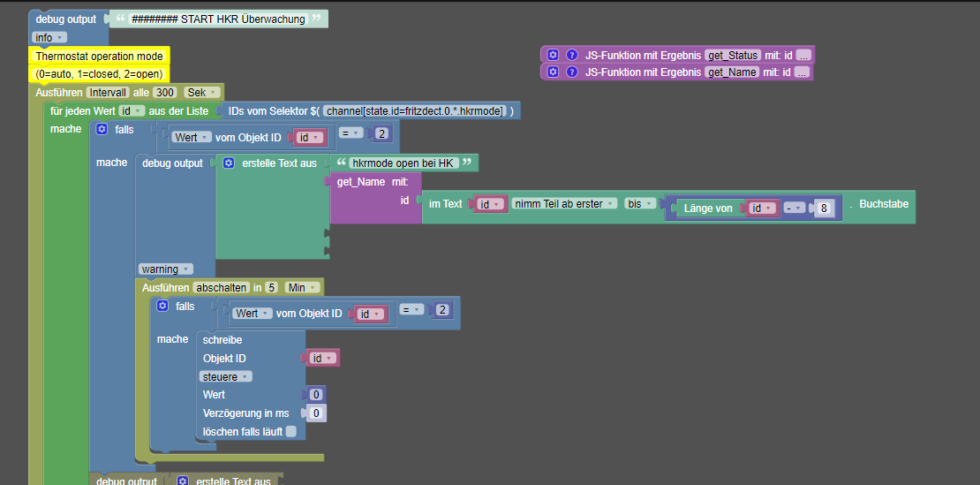Edit interval value 300

click(x=166, y=93)
